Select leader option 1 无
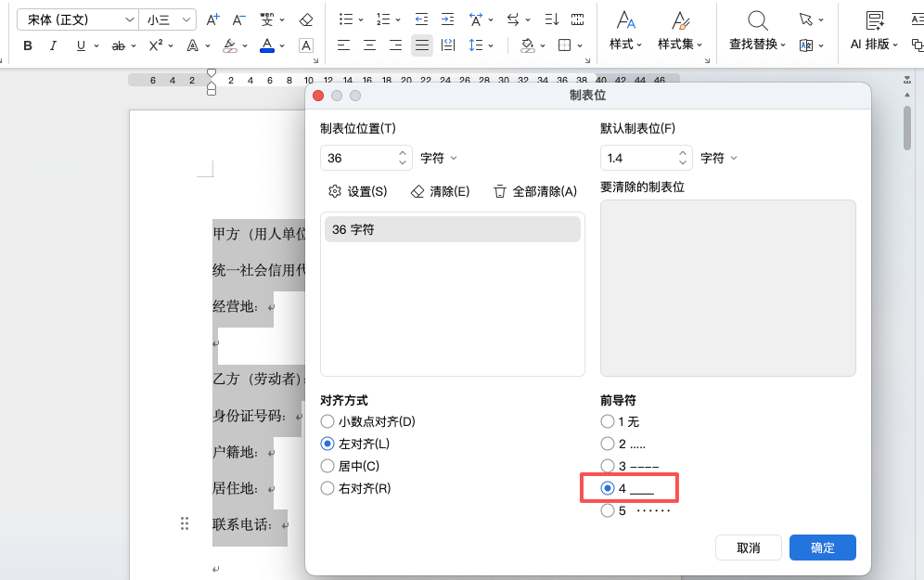924x580 pixels. pos(620,421)
